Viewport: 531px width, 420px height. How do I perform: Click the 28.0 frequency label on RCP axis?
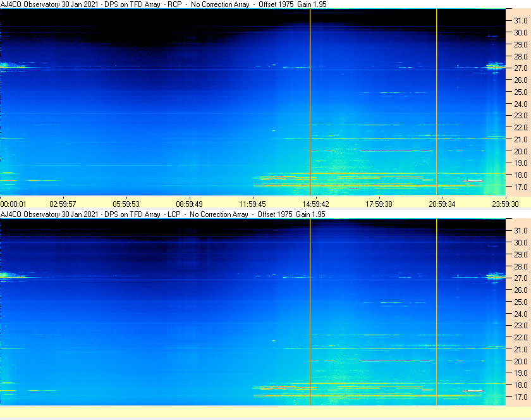pyautogui.click(x=521, y=56)
